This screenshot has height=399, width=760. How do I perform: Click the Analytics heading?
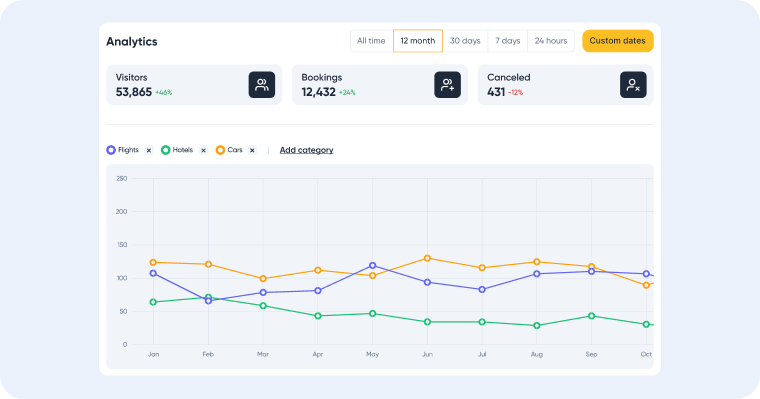[132, 42]
